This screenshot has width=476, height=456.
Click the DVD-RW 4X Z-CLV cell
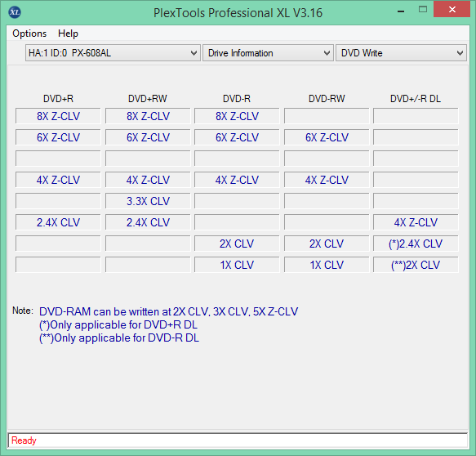coord(327,180)
